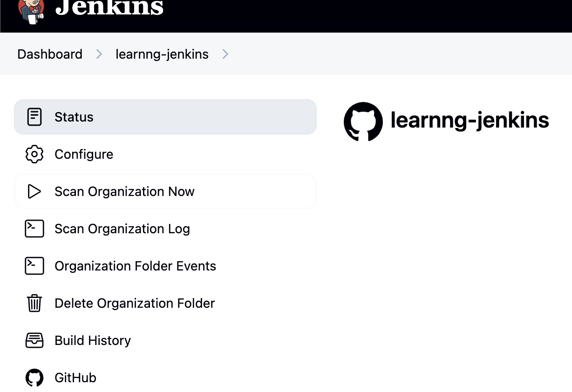Expand the chevron after learnng-jenkins breadcrumb
Screen dimensions: 572x392
point(225,54)
